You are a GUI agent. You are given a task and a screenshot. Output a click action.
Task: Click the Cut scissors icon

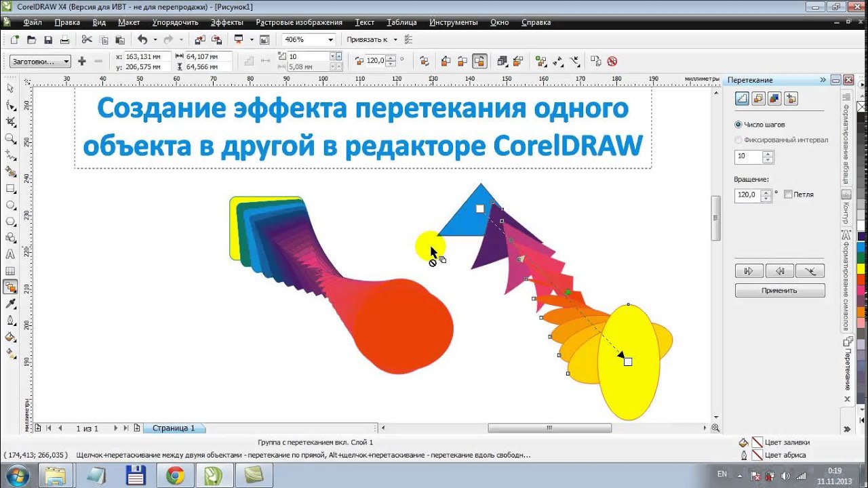(x=87, y=40)
